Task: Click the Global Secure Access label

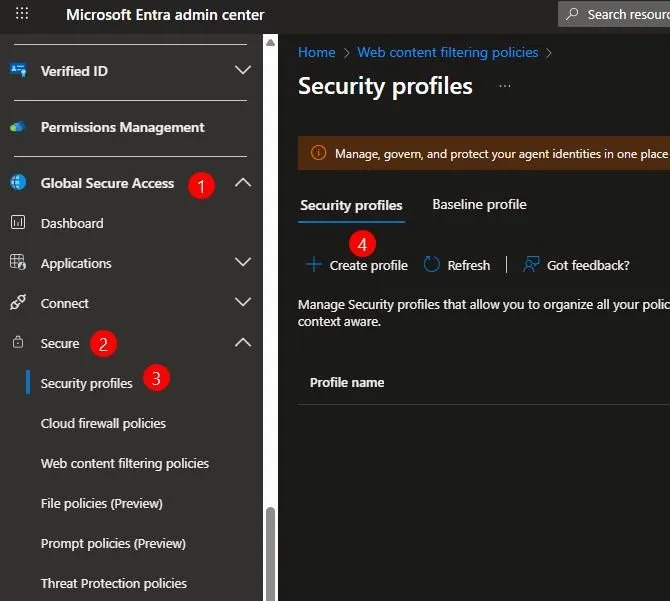Action: [x=107, y=183]
